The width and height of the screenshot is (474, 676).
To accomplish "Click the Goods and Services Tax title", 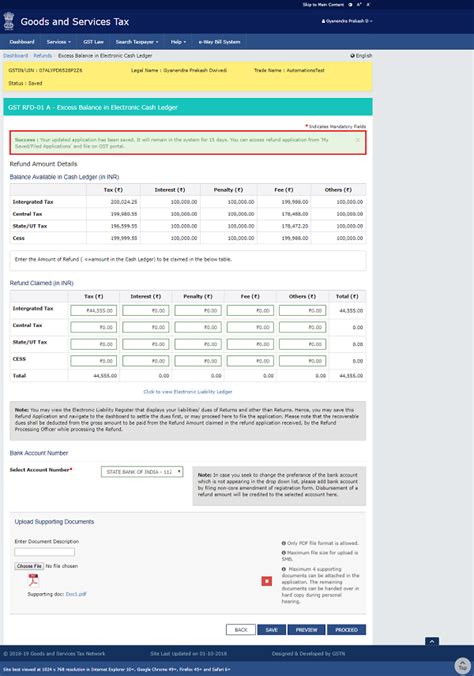I will coord(75,22).
